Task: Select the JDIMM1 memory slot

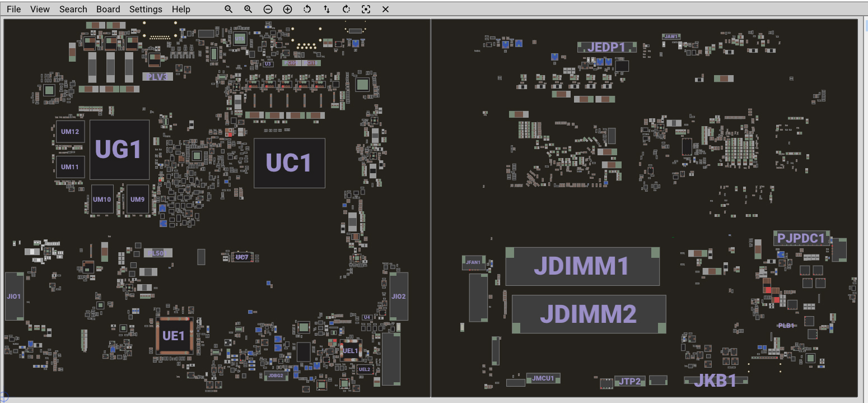Action: (582, 266)
